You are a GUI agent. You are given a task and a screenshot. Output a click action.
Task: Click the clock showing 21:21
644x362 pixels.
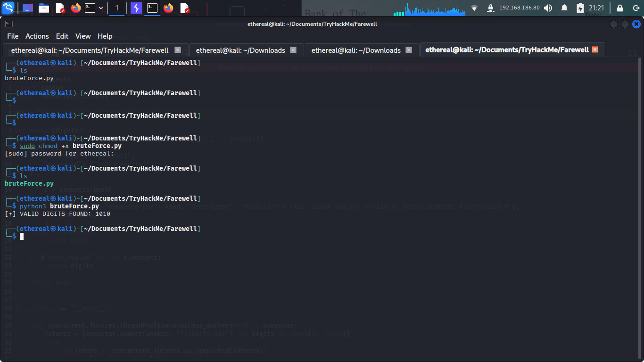(x=596, y=8)
